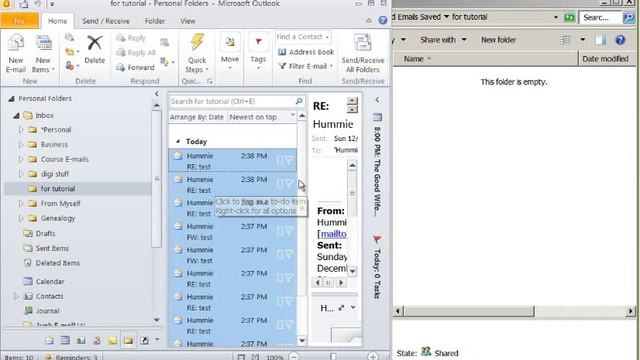Screen dimensions: 640x360
Task: Expand the Business folder
Action: (21, 144)
